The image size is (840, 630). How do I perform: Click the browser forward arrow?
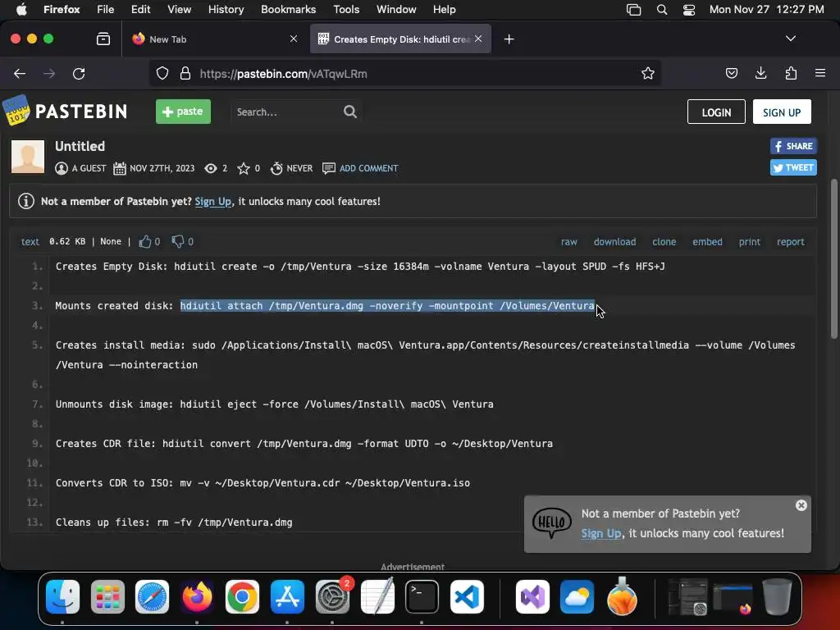(x=49, y=73)
